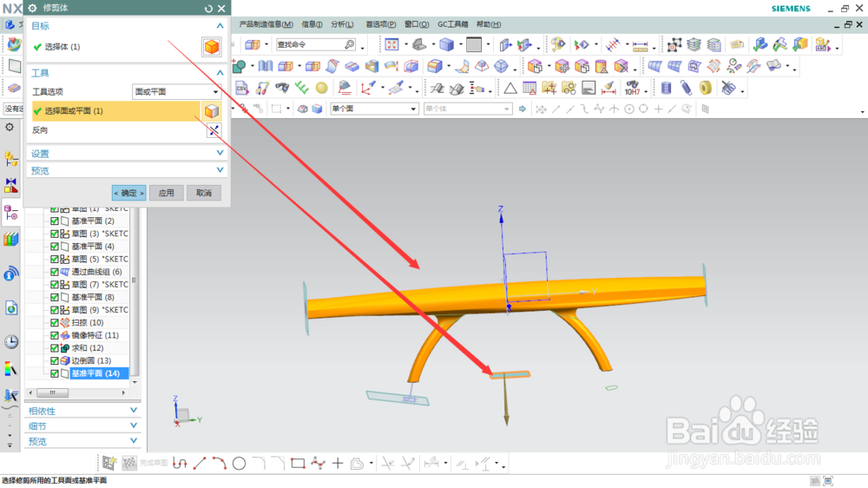Click the circle sketch tool icon
This screenshot has width=868, height=488.
(x=240, y=463)
